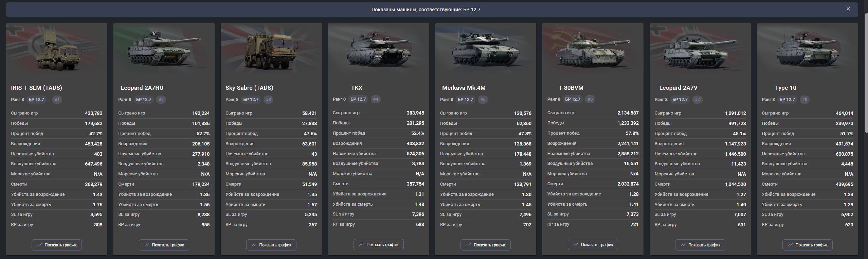Select the Leopard 2A7HU title
Image resolution: width=868 pixels, height=259 pixels.
142,88
